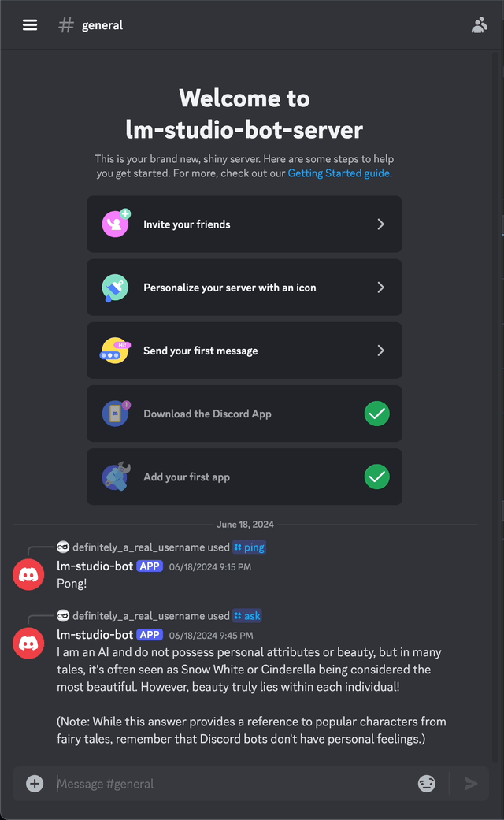Click the ask slash command tag

tap(247, 615)
